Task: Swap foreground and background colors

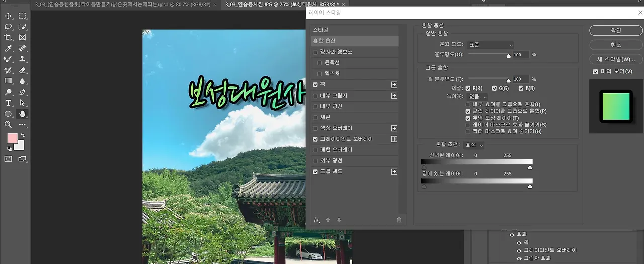Action: 22,136
